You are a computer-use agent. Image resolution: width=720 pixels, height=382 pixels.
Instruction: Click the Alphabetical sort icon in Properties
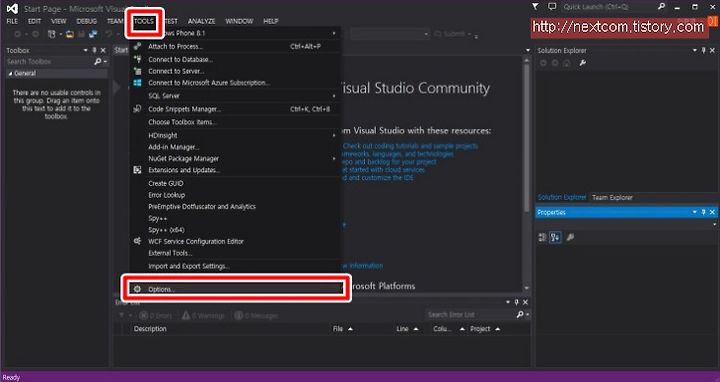[x=555, y=237]
